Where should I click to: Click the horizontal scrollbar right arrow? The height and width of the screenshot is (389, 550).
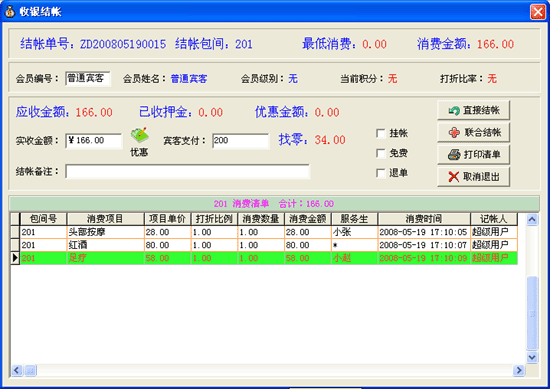[x=518, y=370]
